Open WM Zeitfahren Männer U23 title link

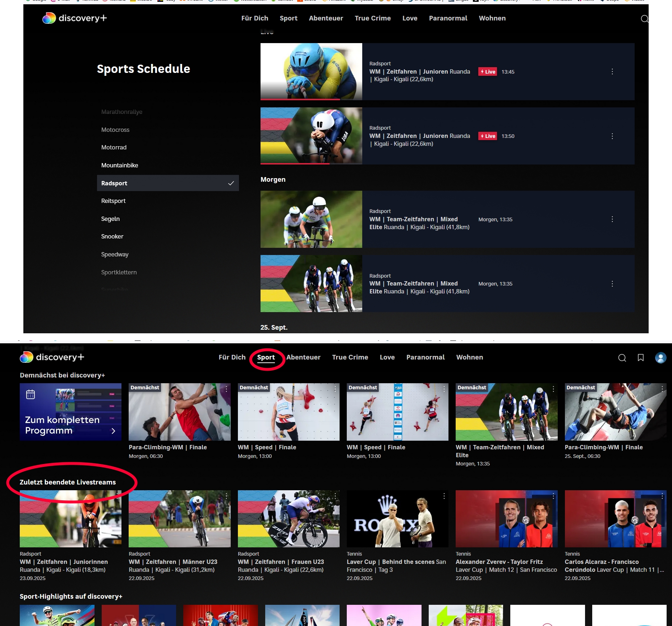(x=173, y=562)
